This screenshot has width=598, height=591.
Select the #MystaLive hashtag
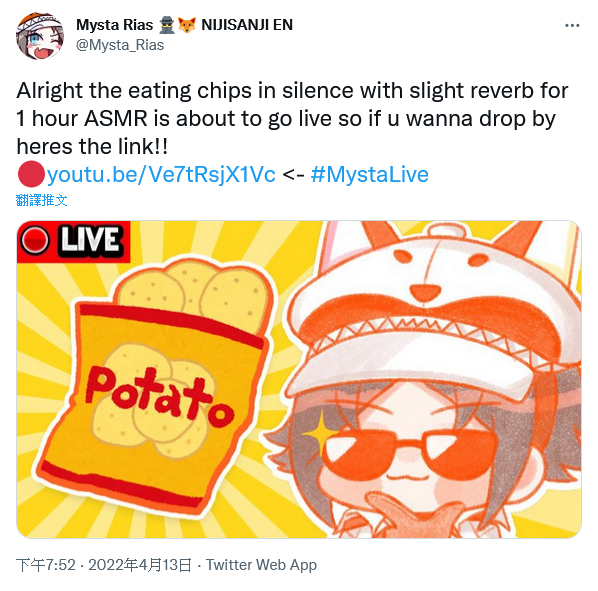coord(370,175)
